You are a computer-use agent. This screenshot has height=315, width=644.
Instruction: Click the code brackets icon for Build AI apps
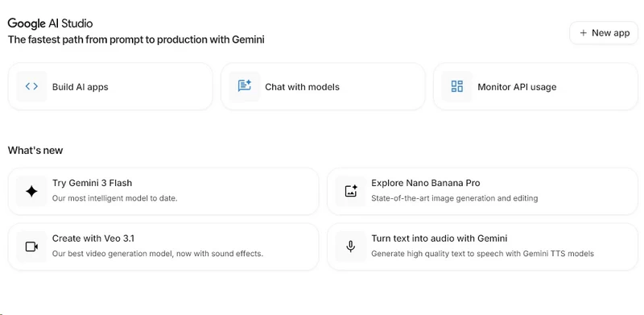tap(31, 86)
